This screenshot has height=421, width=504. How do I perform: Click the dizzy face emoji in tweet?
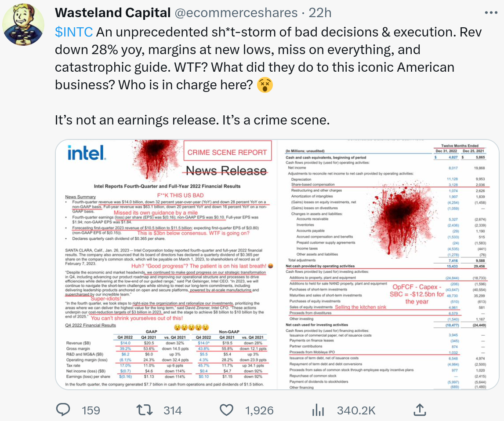265,84
